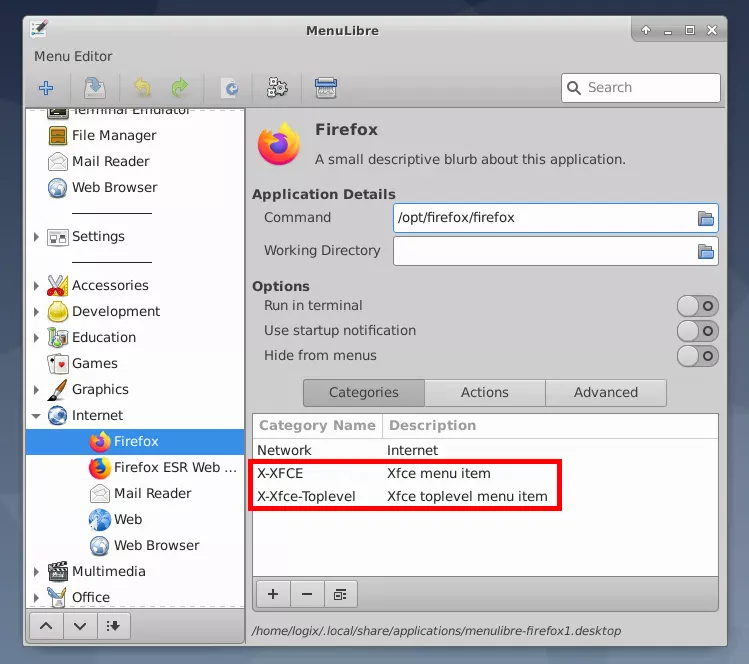749x664 pixels.
Task: Click the MenuLibre window icon in title bar
Action: 39,29
